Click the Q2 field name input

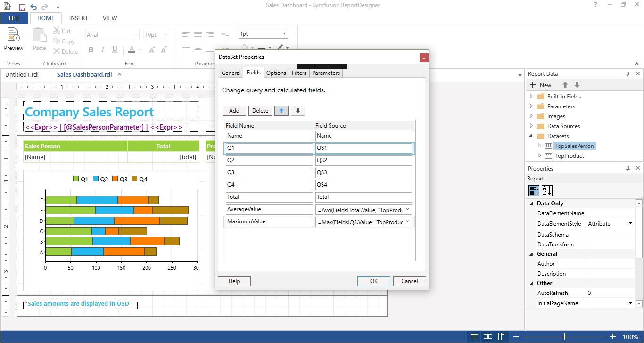(269, 160)
